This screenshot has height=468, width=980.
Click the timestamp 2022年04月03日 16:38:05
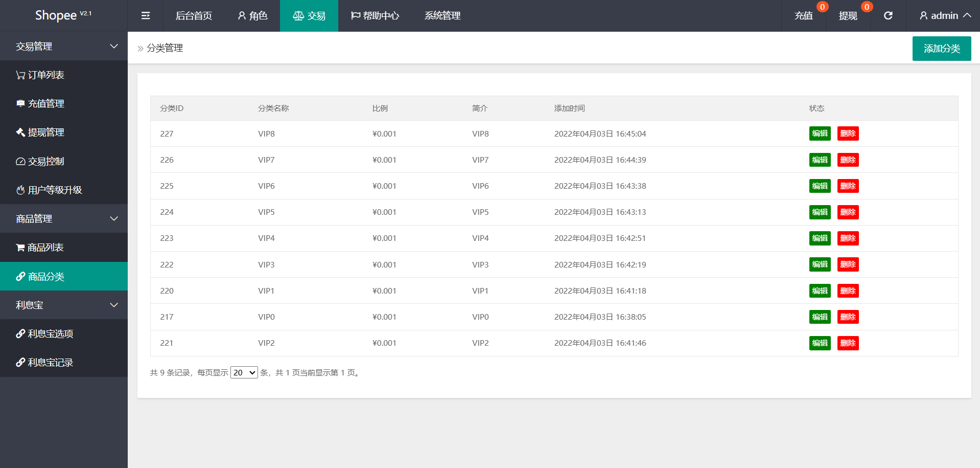pyautogui.click(x=600, y=317)
